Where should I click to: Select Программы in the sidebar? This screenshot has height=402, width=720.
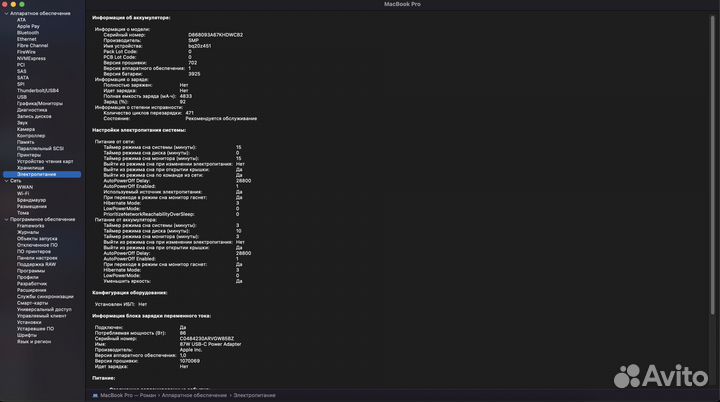coord(30,271)
